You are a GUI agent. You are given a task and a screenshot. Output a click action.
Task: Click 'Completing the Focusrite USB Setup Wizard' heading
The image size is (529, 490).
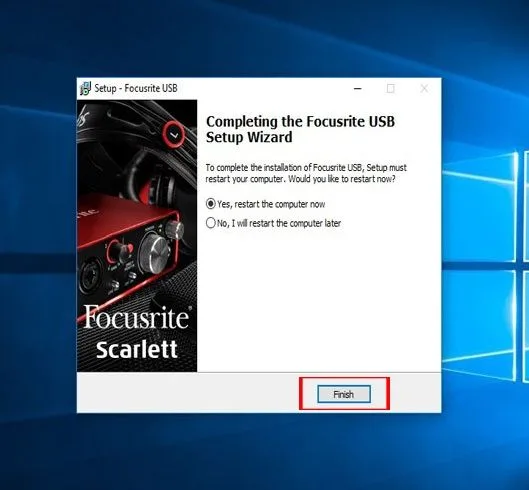pyautogui.click(x=300, y=130)
